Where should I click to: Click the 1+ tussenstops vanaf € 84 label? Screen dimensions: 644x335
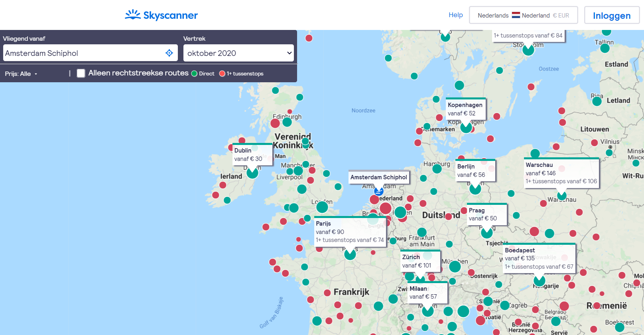tap(528, 36)
